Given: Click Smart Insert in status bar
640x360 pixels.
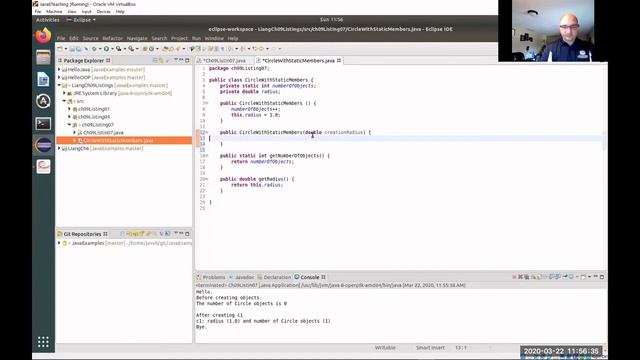Looking at the screenshot, I should point(430,348).
